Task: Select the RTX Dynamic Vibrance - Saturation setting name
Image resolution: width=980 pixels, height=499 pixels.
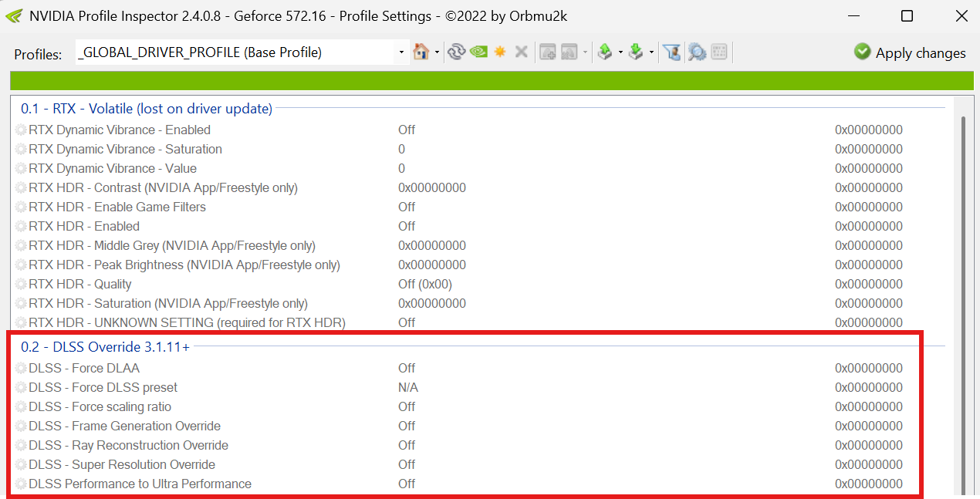Action: 125,149
